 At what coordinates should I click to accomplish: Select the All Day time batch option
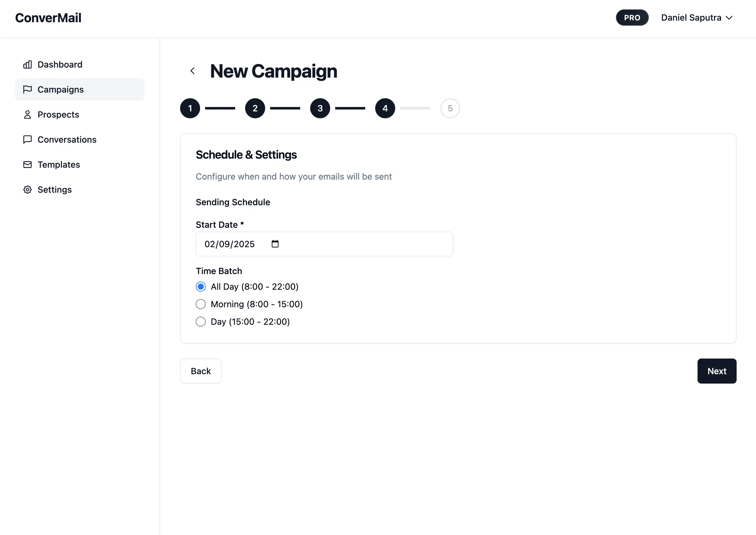[200, 287]
